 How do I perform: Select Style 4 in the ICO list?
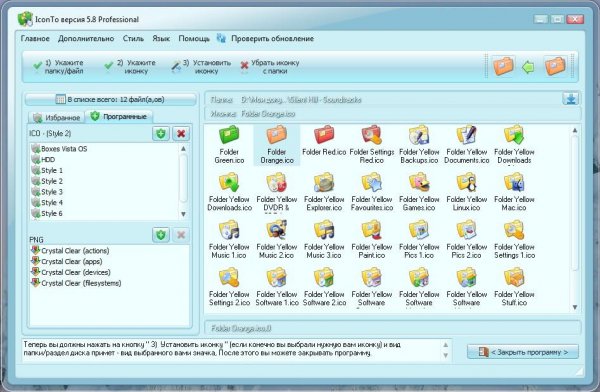[x=104, y=203]
